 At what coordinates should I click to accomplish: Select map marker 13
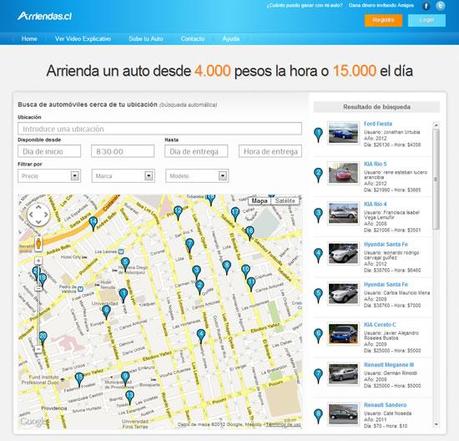(x=130, y=397)
